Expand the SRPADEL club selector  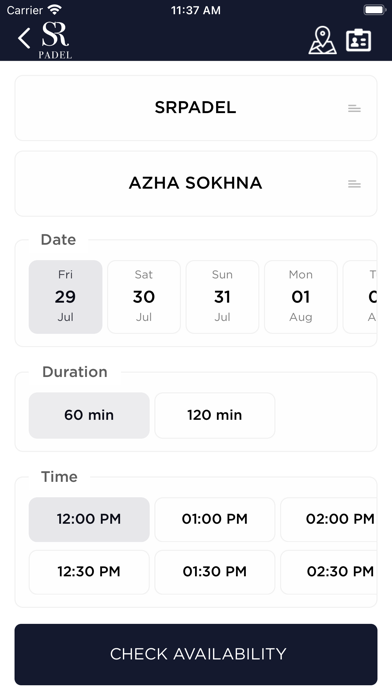click(196, 108)
